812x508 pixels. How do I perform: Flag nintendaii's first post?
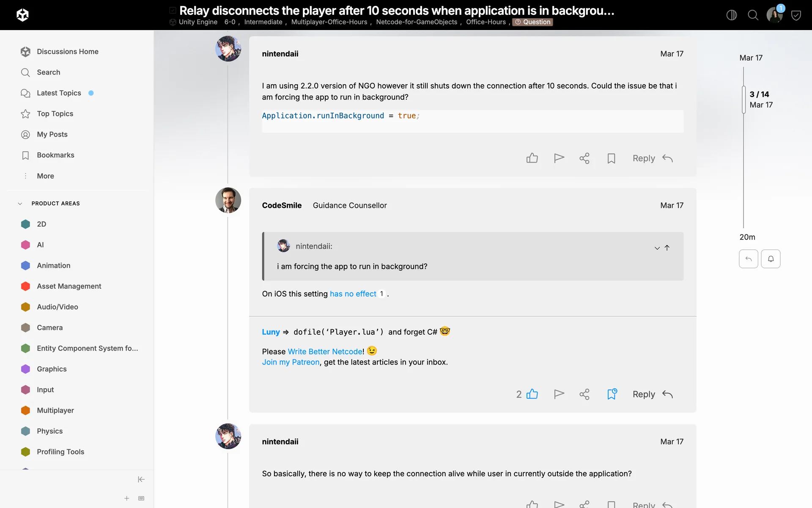point(559,158)
